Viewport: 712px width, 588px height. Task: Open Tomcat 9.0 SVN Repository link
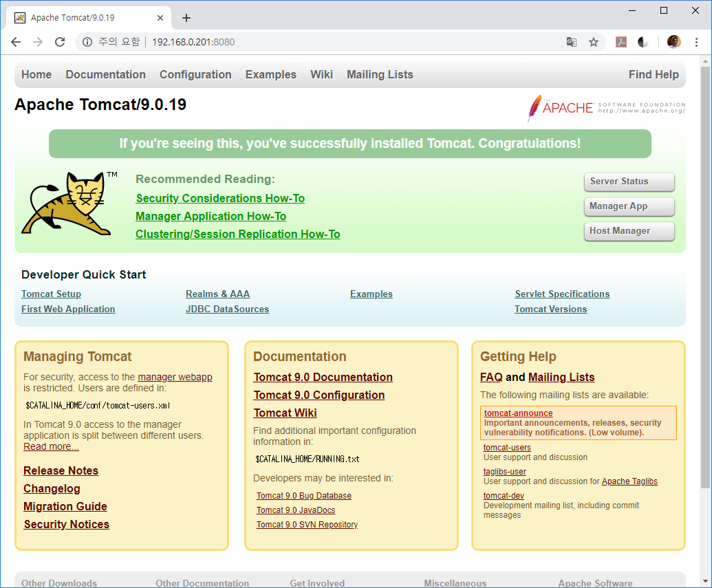click(x=307, y=525)
